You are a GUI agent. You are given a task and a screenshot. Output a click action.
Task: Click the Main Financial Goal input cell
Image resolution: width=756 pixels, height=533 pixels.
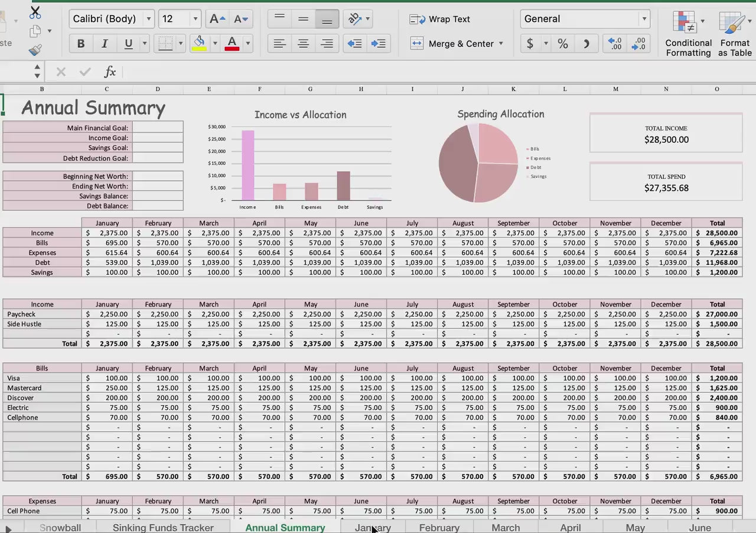click(x=158, y=128)
